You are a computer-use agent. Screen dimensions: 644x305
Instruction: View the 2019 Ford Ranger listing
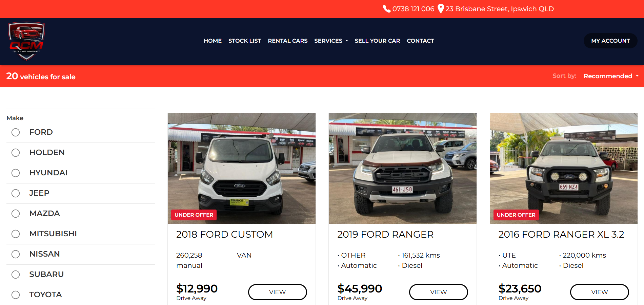coord(438,292)
